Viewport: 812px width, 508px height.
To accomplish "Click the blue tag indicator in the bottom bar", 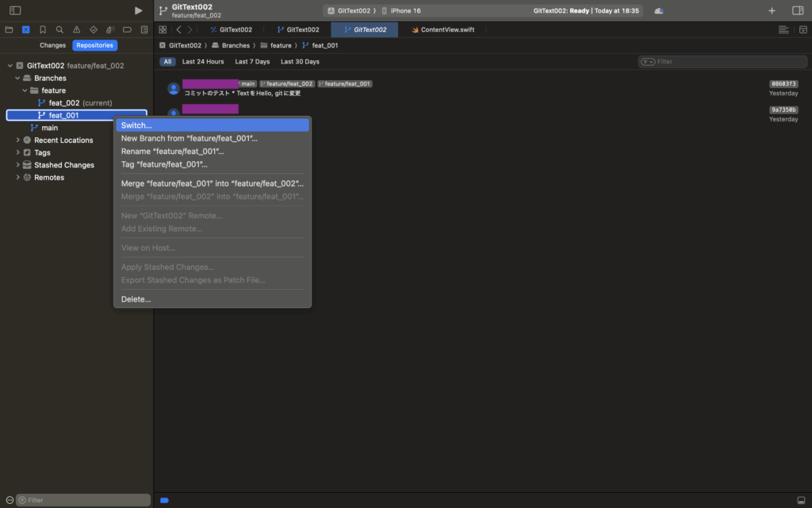I will [x=164, y=500].
